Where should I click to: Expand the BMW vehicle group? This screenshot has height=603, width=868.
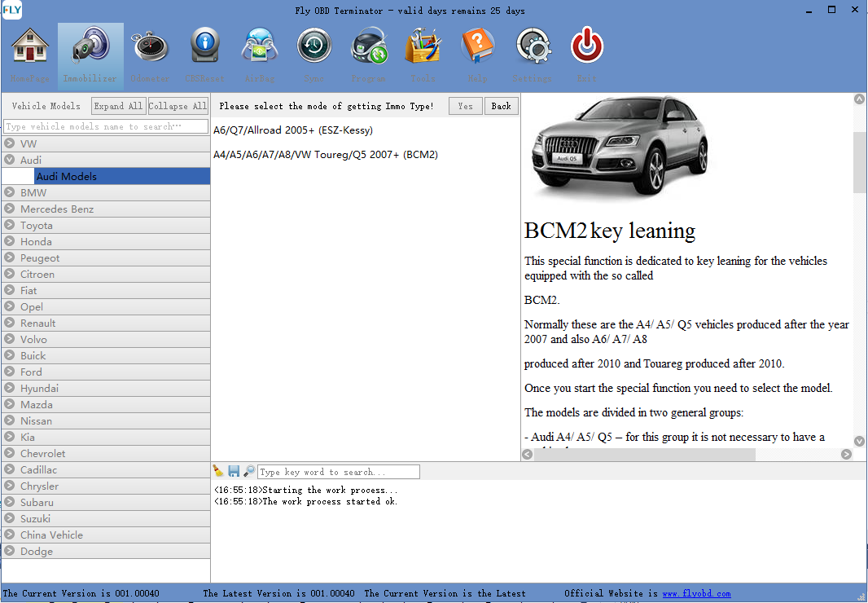click(x=10, y=193)
